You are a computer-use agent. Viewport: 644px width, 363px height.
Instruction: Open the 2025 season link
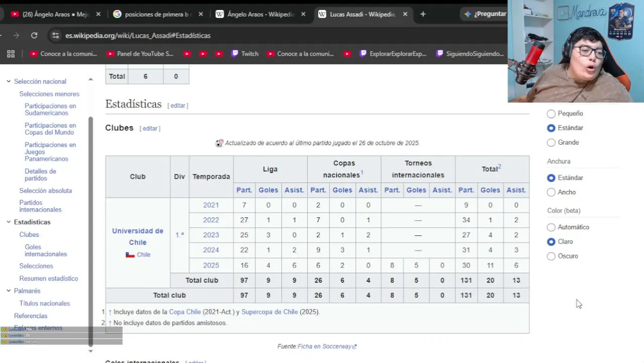(x=211, y=265)
